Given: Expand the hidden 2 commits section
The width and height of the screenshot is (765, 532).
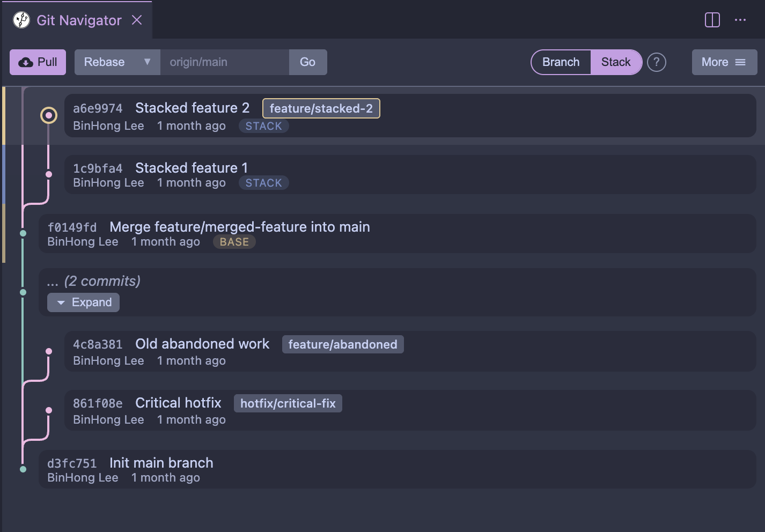Looking at the screenshot, I should pos(83,302).
